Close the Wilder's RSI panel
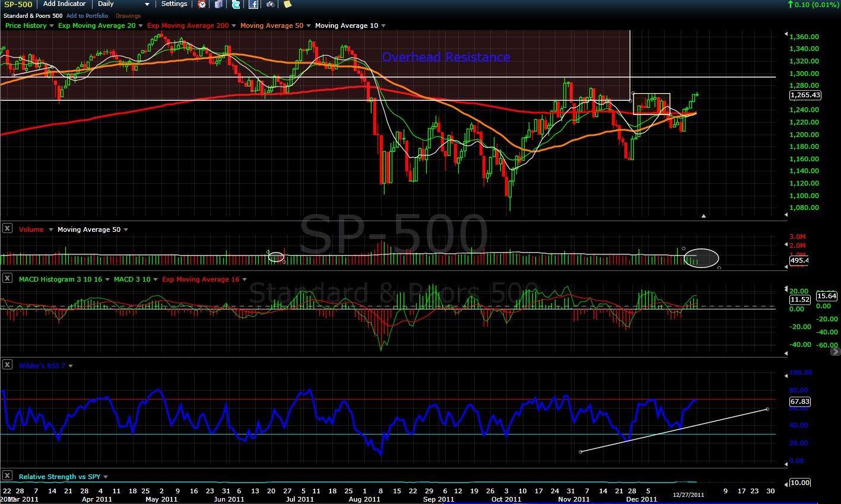This screenshot has height=504, width=841. click(8, 365)
